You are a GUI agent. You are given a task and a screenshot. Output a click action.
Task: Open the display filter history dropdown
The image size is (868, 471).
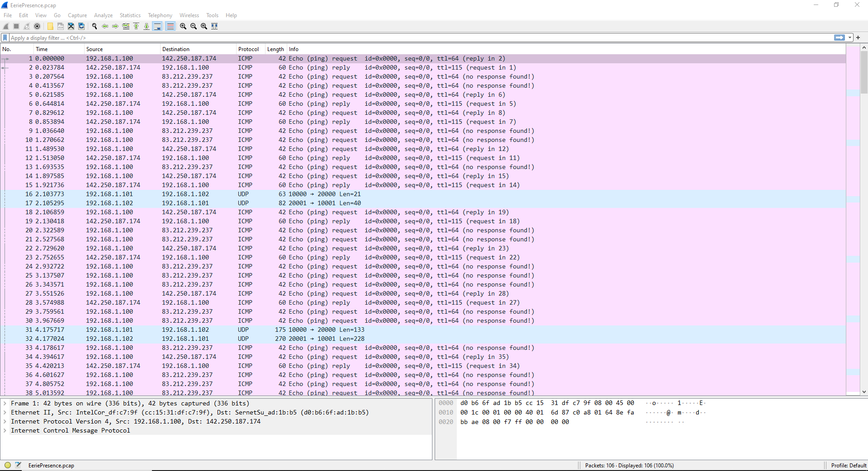point(850,38)
